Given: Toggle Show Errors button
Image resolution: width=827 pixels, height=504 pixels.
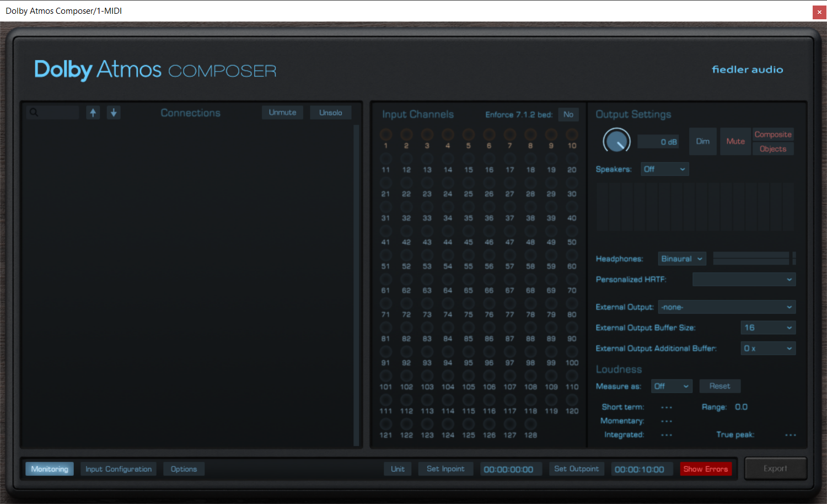Looking at the screenshot, I should (x=706, y=469).
